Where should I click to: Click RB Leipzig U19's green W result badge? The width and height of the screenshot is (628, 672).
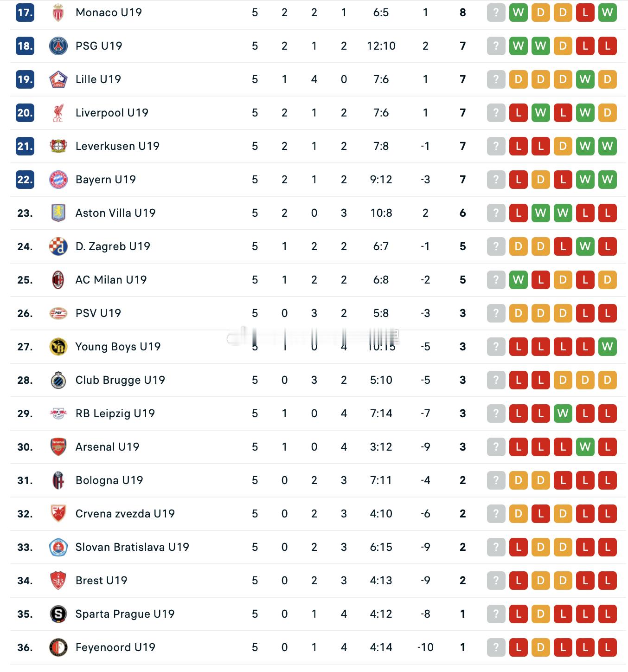click(563, 414)
